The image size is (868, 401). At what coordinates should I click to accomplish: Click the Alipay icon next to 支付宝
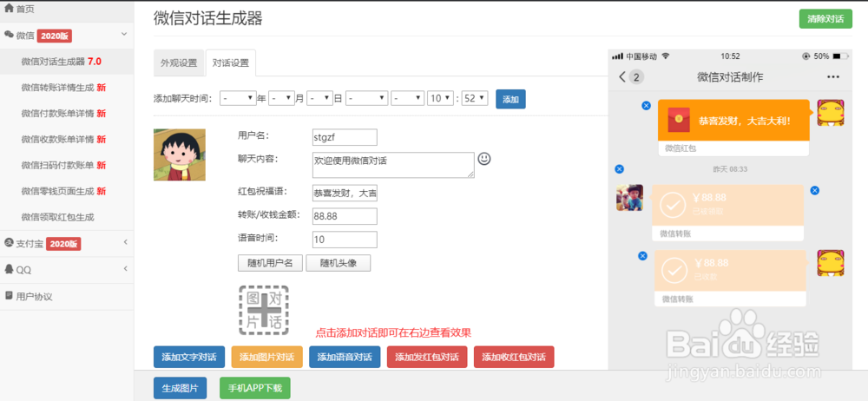point(9,242)
